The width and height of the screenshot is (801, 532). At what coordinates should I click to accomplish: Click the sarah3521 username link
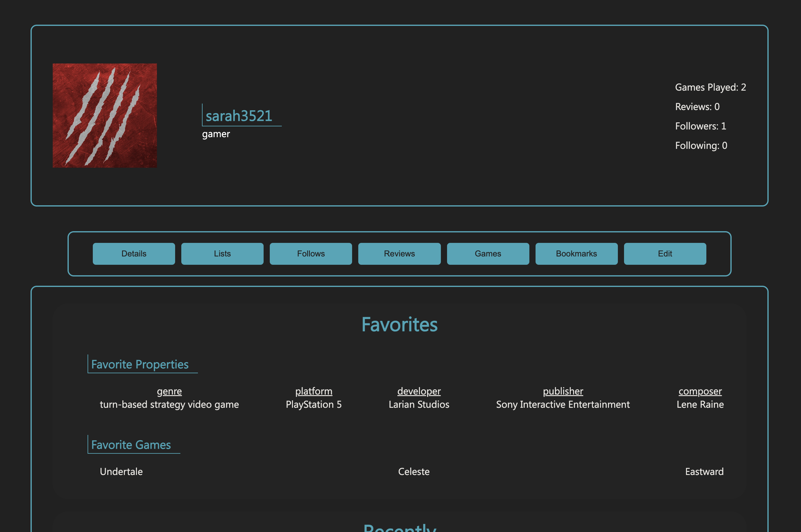(239, 116)
